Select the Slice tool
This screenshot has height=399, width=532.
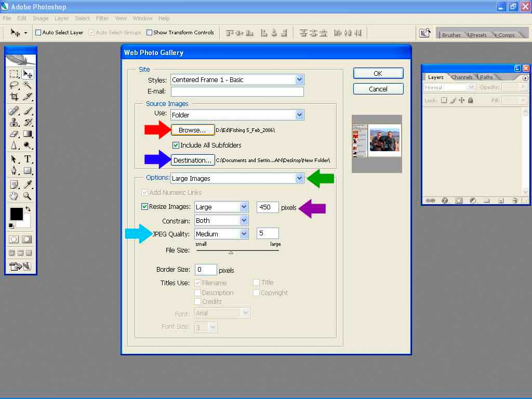[x=28, y=97]
